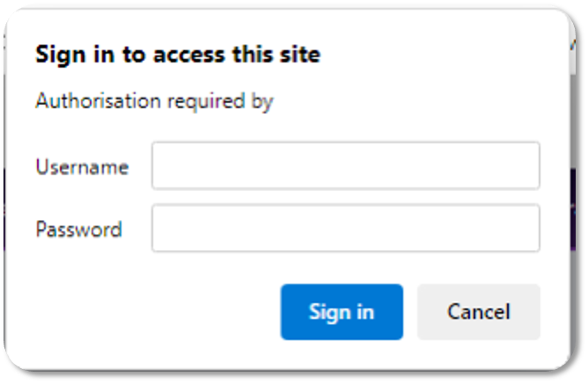The width and height of the screenshot is (588, 384).
Task: Place cursor in the lower credentials field
Action: point(345,229)
